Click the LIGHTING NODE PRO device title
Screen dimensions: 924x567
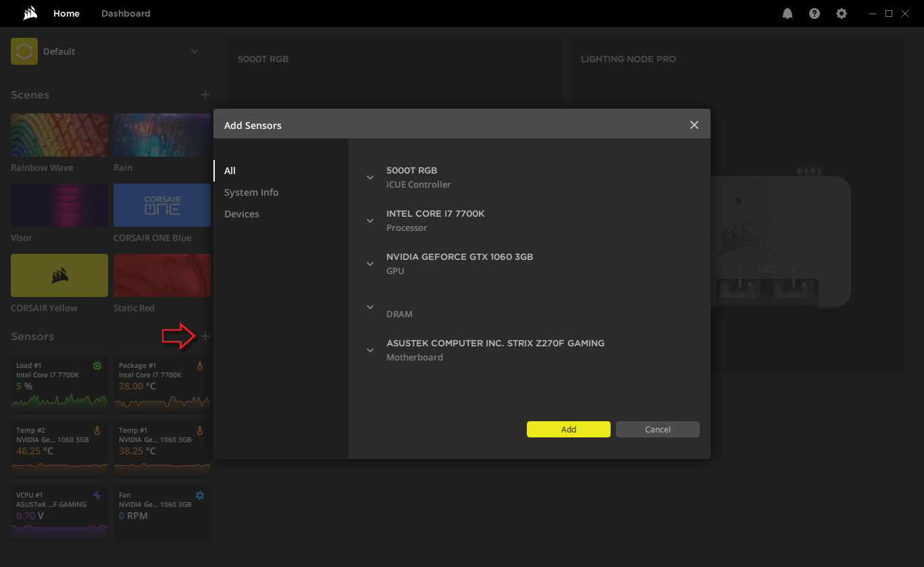click(x=628, y=59)
